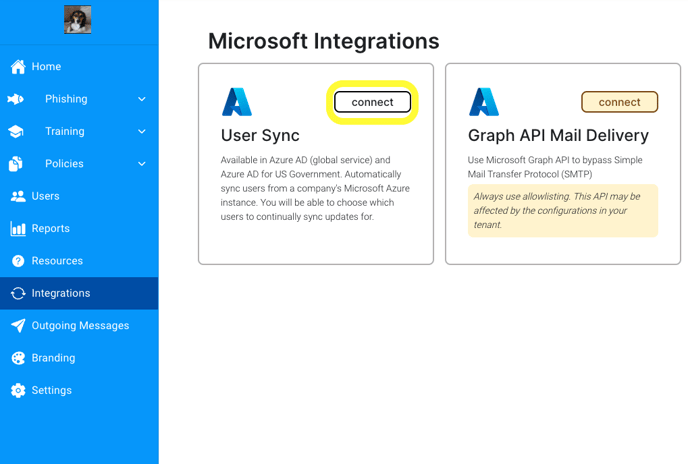688x464 pixels.
Task: Click the Users people icon
Action: 18,196
